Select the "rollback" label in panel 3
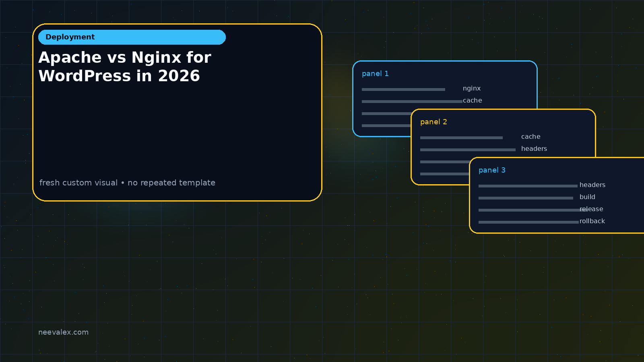 tap(592, 221)
